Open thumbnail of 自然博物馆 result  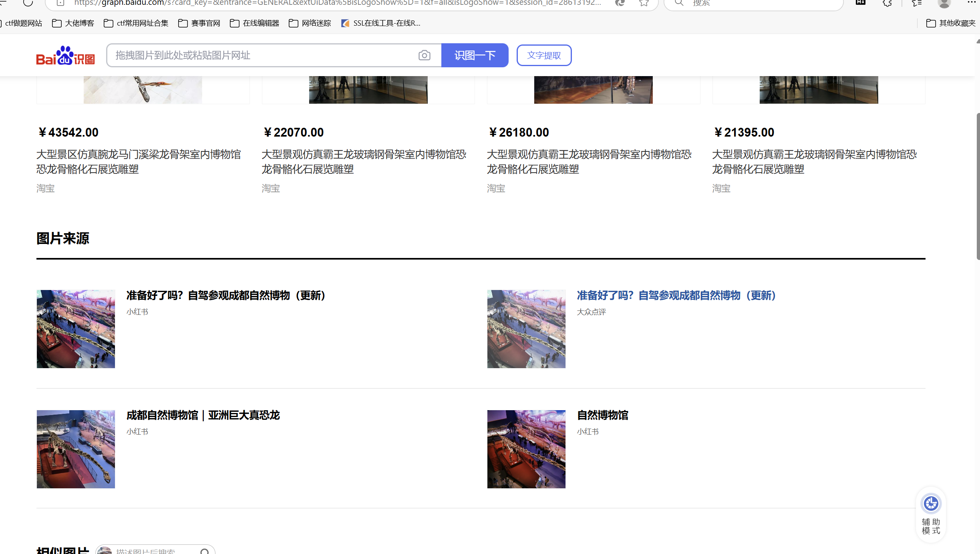point(526,449)
